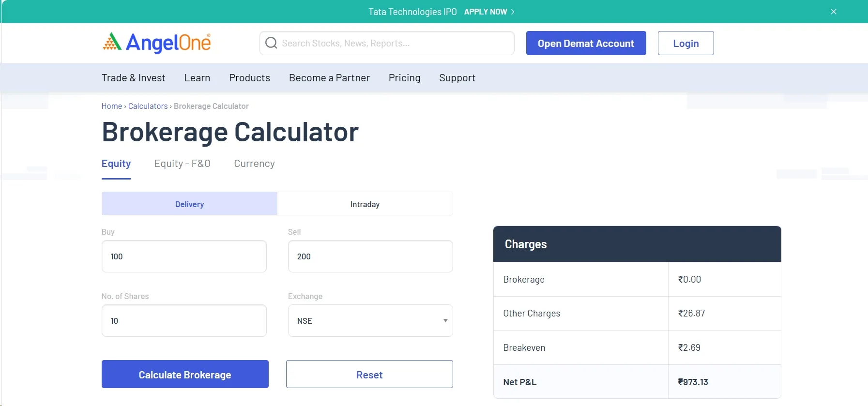Image resolution: width=868 pixels, height=406 pixels.
Task: Click the APPLY NOW link in banner
Action: click(489, 12)
